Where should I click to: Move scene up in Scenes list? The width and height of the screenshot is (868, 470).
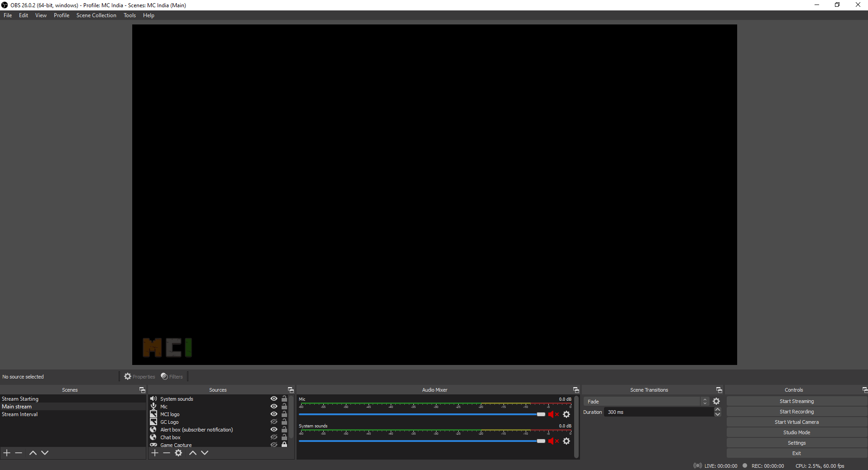click(33, 453)
